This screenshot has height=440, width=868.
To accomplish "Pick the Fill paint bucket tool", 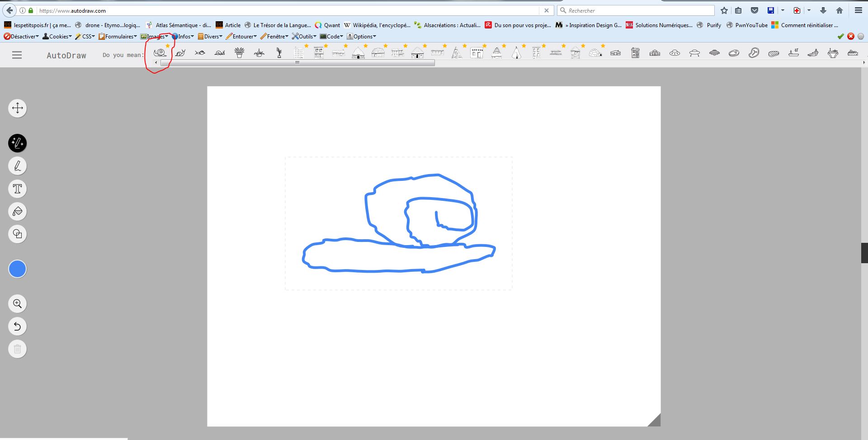I will (x=18, y=211).
